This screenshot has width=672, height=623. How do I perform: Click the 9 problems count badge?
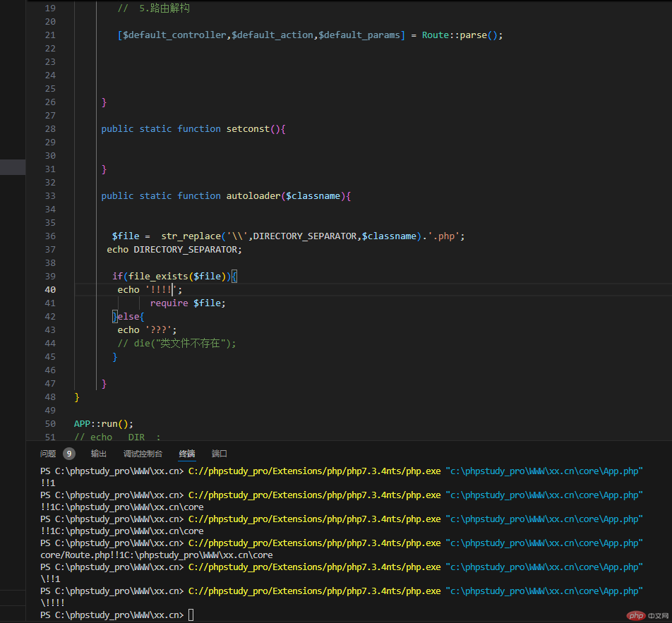[x=69, y=454]
